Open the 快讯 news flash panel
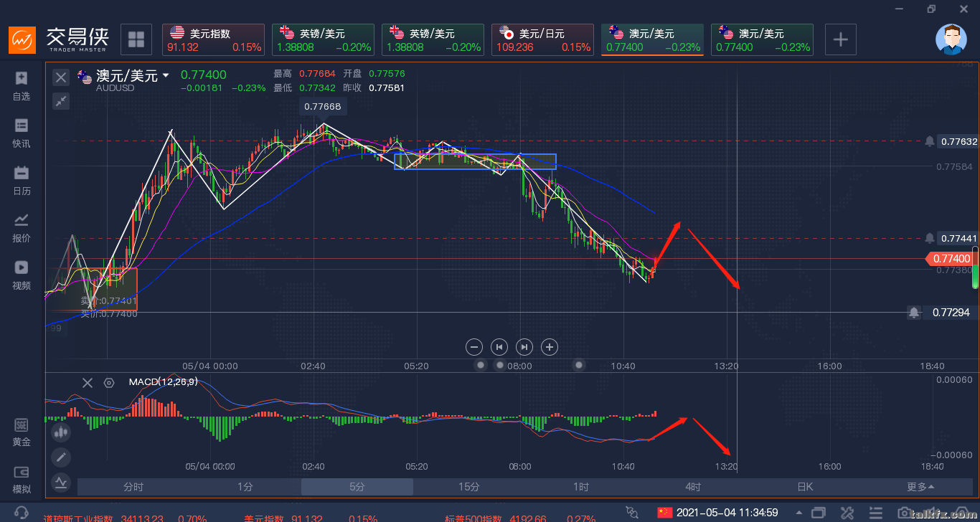This screenshot has width=980, height=522. point(22,133)
